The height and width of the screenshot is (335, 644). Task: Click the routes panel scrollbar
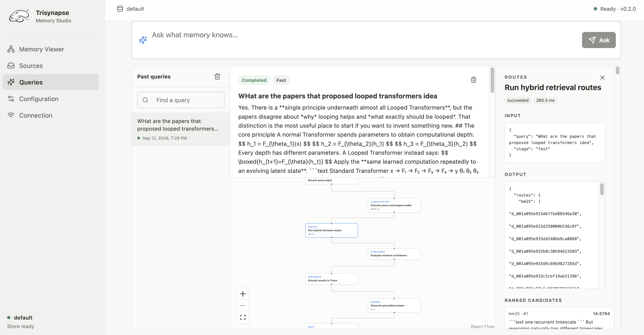(x=617, y=70)
